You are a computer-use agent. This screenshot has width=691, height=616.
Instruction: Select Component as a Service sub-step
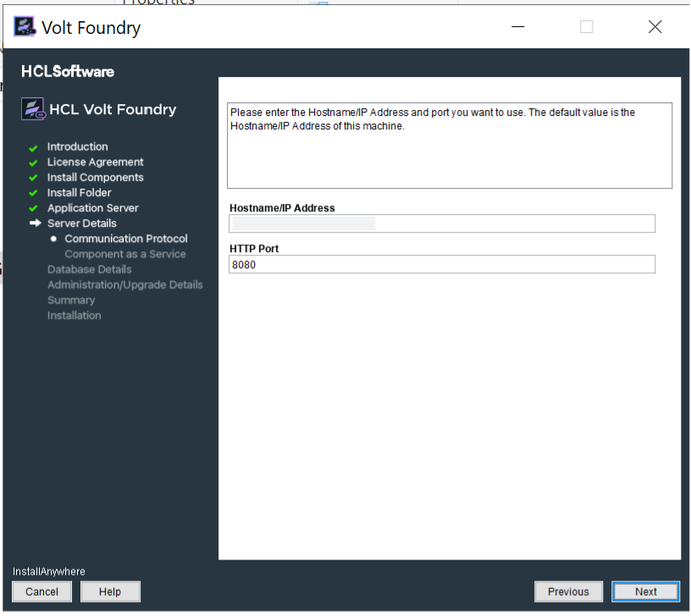(x=125, y=254)
